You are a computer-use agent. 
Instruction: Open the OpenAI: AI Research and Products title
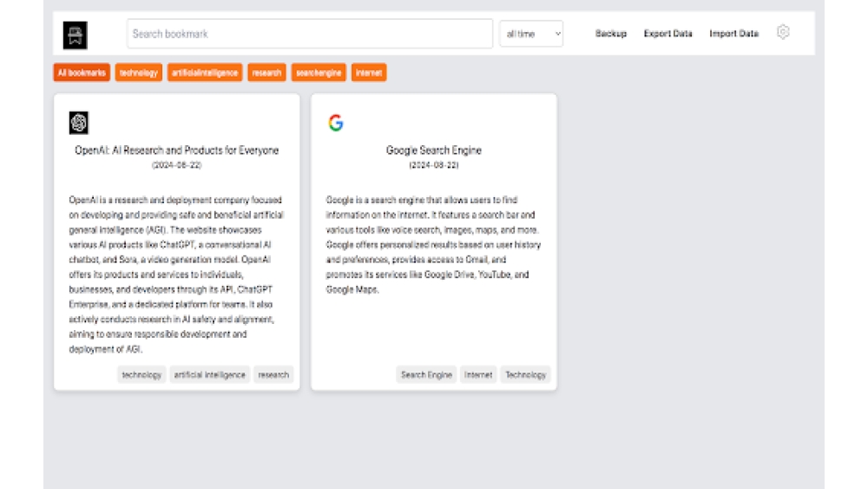click(x=176, y=150)
